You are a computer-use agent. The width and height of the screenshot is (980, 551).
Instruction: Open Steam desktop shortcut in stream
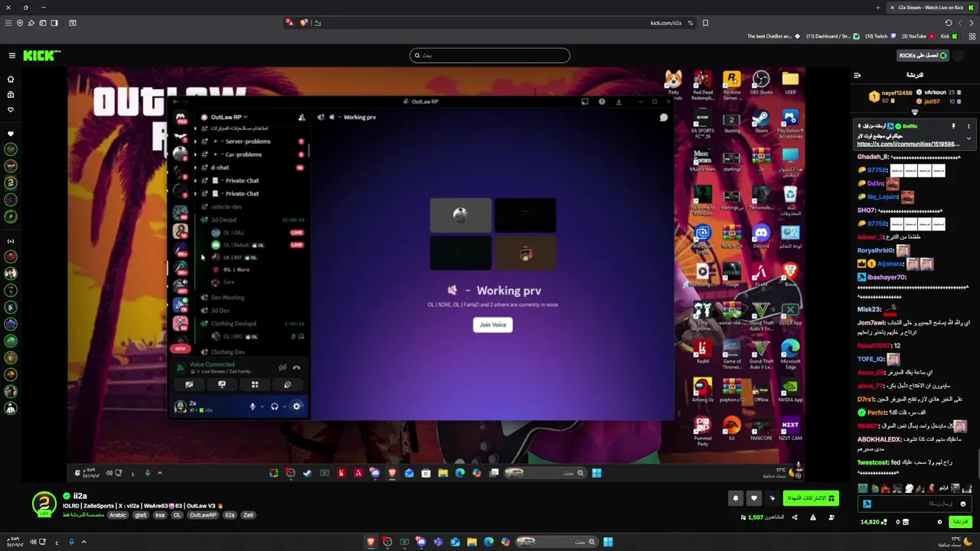click(x=761, y=121)
